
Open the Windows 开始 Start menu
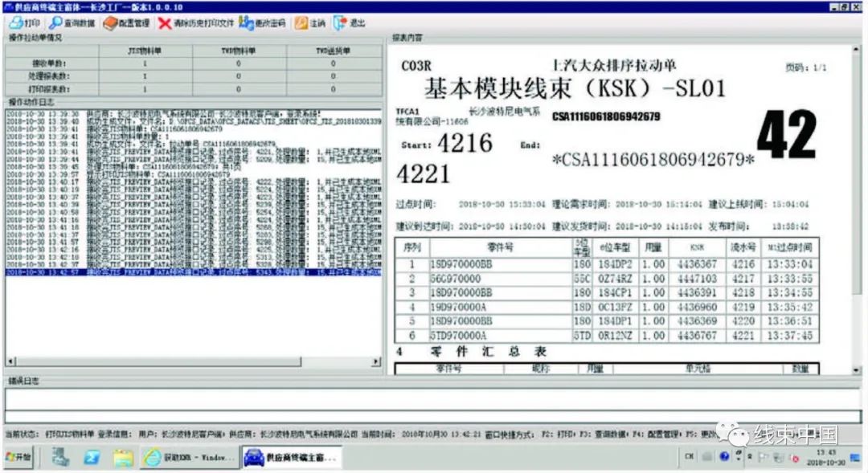(x=18, y=458)
